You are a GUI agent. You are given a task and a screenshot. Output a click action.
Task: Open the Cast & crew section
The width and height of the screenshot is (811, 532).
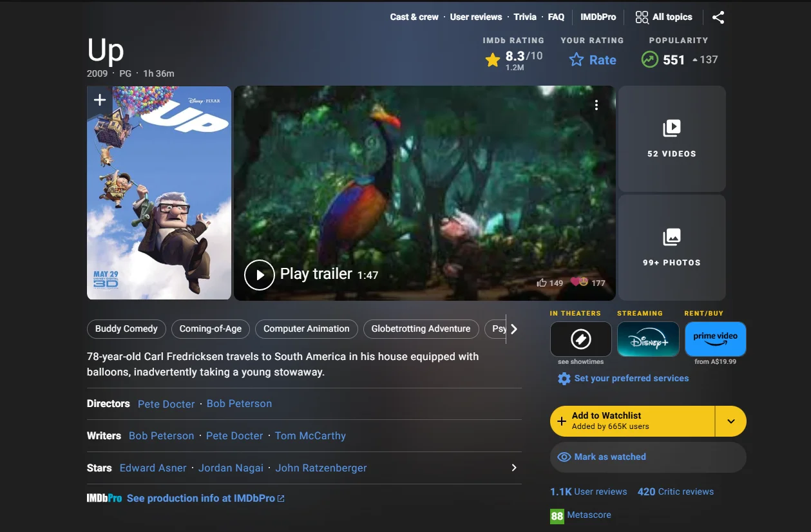[414, 17]
